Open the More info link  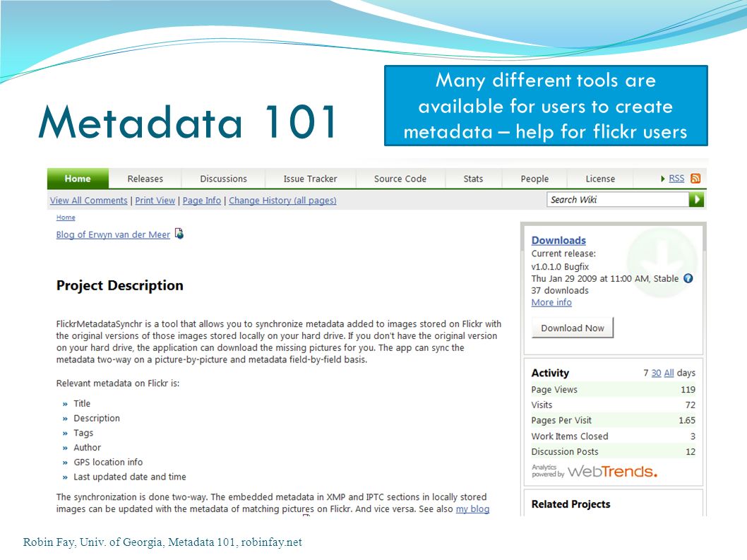click(551, 302)
